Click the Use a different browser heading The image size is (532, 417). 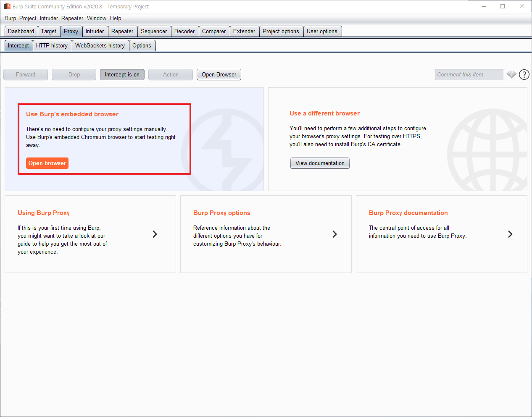[x=324, y=113]
